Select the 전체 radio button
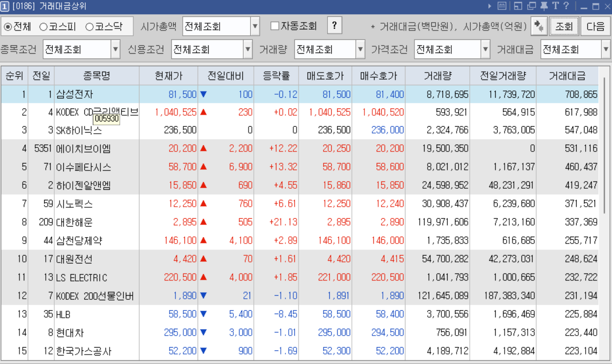612x364 pixels. point(8,27)
